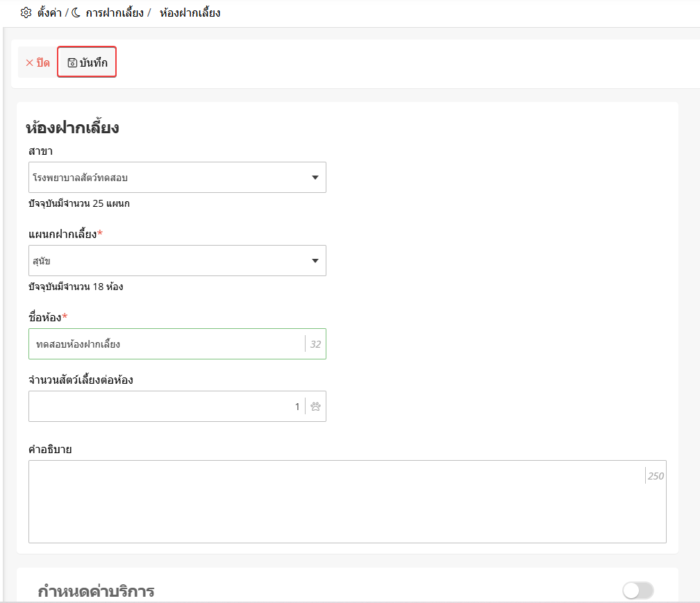Click the 250 character counter

[x=656, y=476]
